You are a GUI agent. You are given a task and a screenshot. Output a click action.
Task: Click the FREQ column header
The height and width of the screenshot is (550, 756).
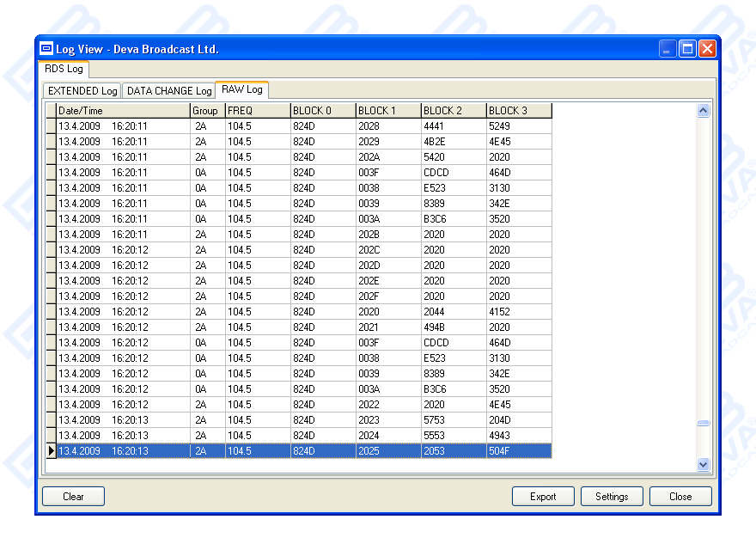coord(257,111)
